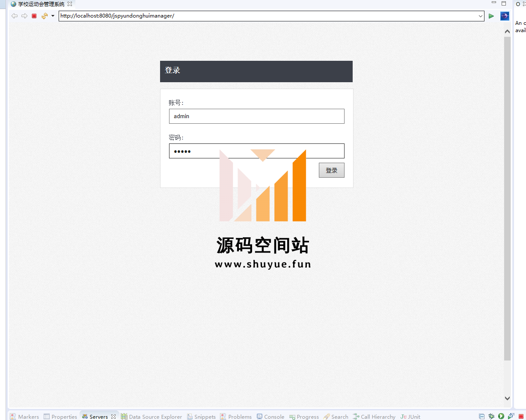Switch to the Markers tab
Viewport: 526px width, 420px height.
(x=24, y=417)
